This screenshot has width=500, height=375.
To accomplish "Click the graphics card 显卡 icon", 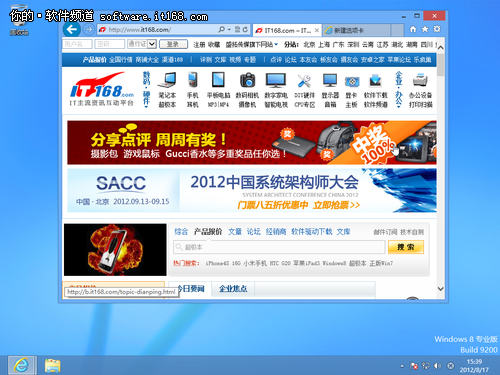I will (352, 82).
